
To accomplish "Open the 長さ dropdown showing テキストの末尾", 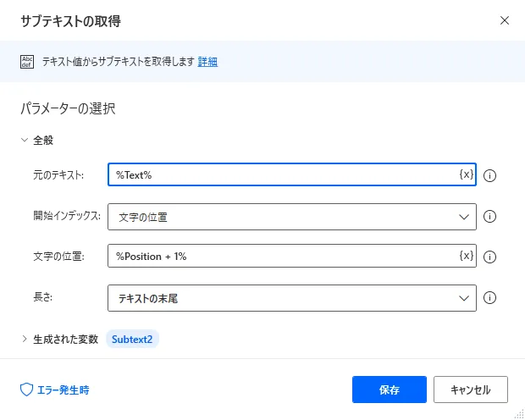I will [292, 298].
